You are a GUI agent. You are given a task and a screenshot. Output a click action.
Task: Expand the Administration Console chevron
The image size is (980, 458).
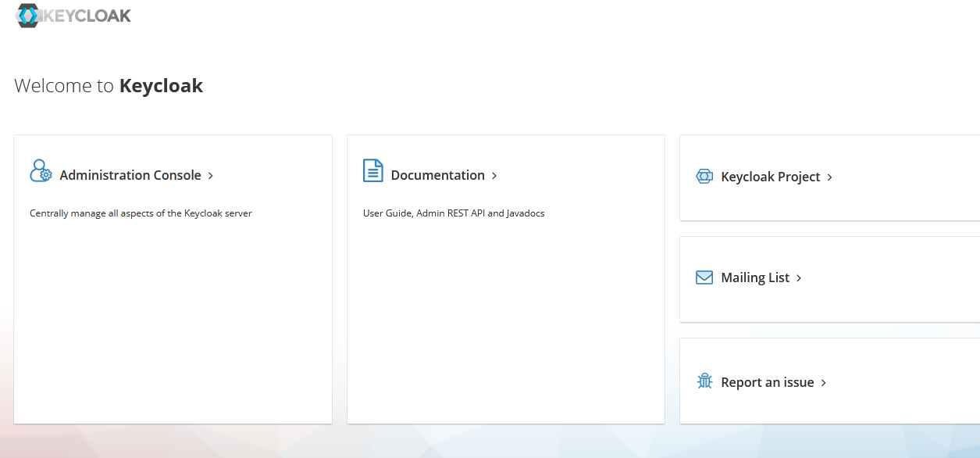point(210,176)
